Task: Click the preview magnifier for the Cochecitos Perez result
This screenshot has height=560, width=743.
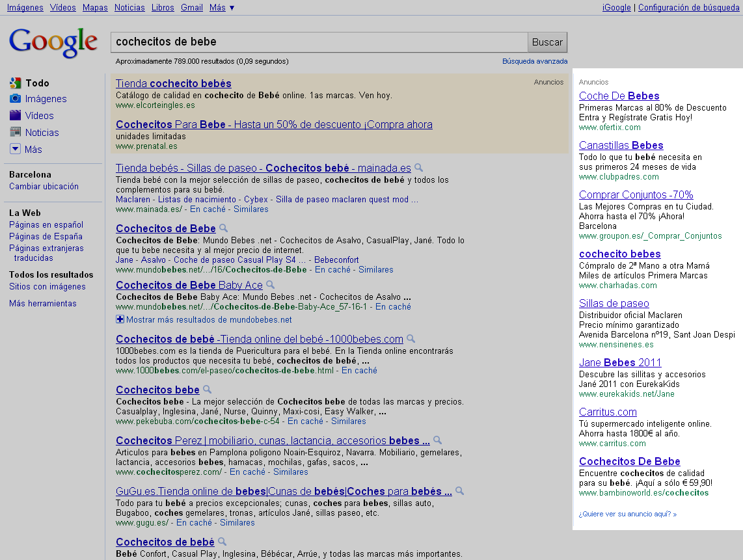Action: point(437,440)
